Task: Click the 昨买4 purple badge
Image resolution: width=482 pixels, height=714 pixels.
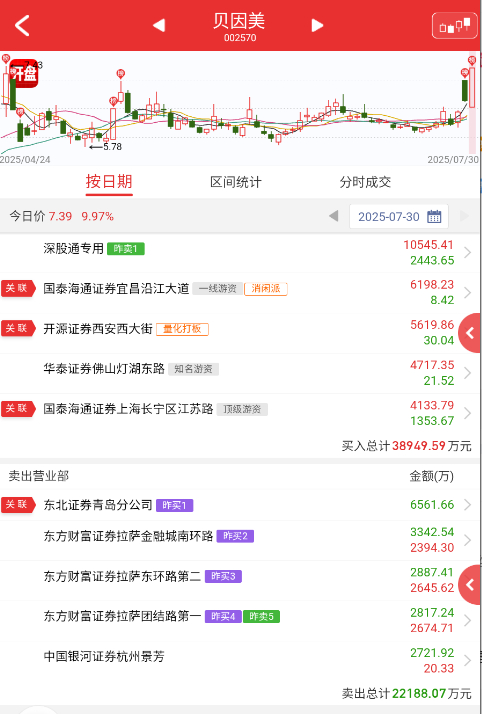Action: (x=223, y=617)
